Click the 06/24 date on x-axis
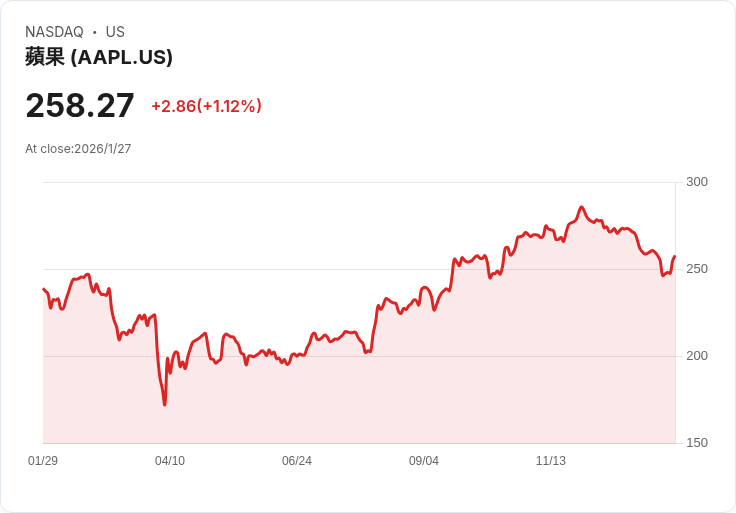The height and width of the screenshot is (513, 736). 297,461
